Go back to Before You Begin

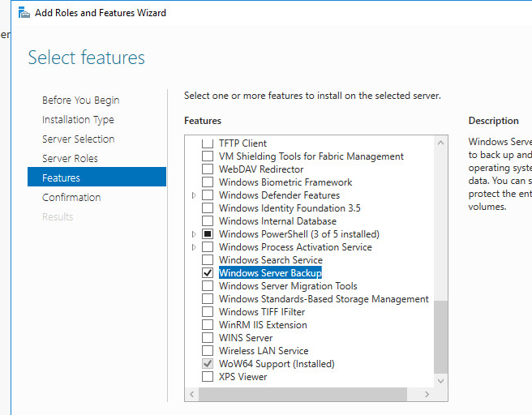click(x=81, y=101)
